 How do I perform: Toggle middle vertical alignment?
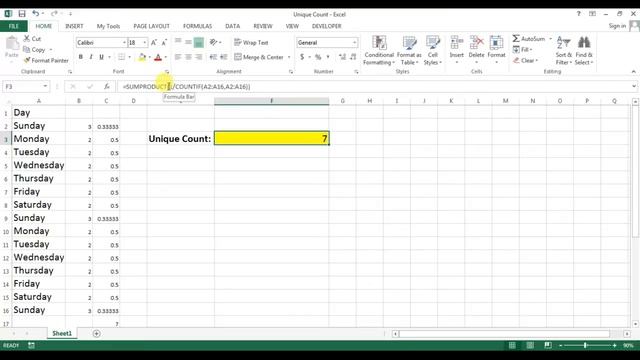[188, 42]
